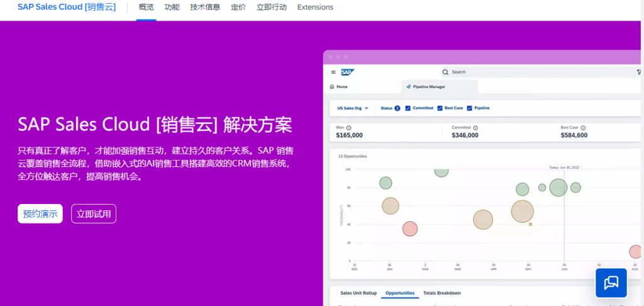The height and width of the screenshot is (306, 644).
Task: Click the $584,600 Best Case value
Action: click(574, 135)
